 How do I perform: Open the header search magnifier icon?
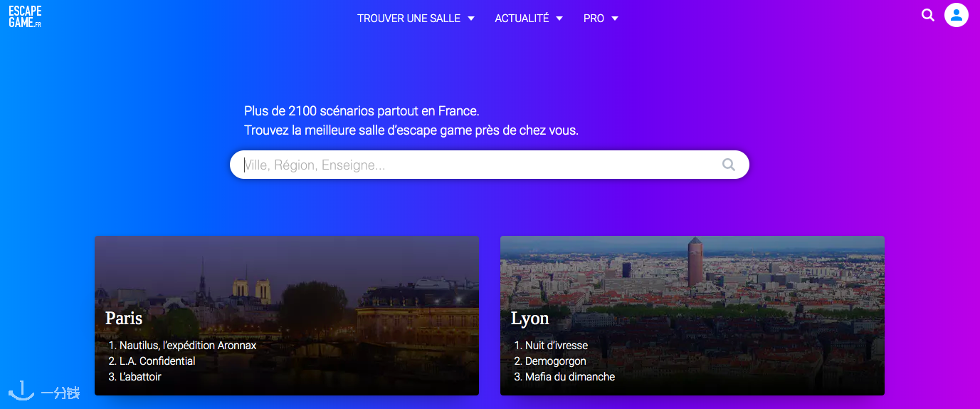pos(928,15)
